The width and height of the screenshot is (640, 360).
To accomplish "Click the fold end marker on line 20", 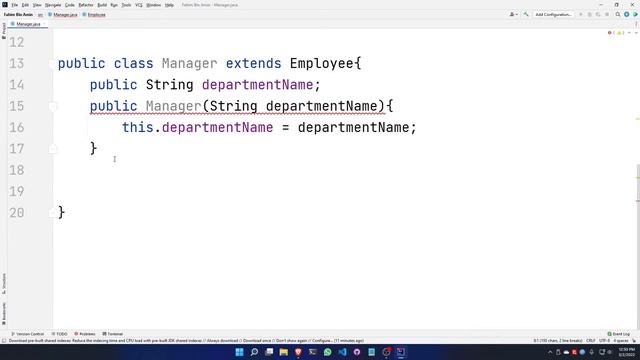I will (53, 213).
